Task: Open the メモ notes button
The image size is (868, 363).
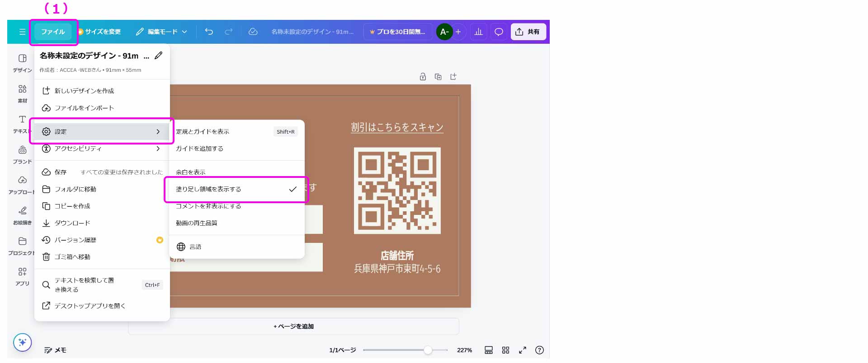Action: click(55, 350)
